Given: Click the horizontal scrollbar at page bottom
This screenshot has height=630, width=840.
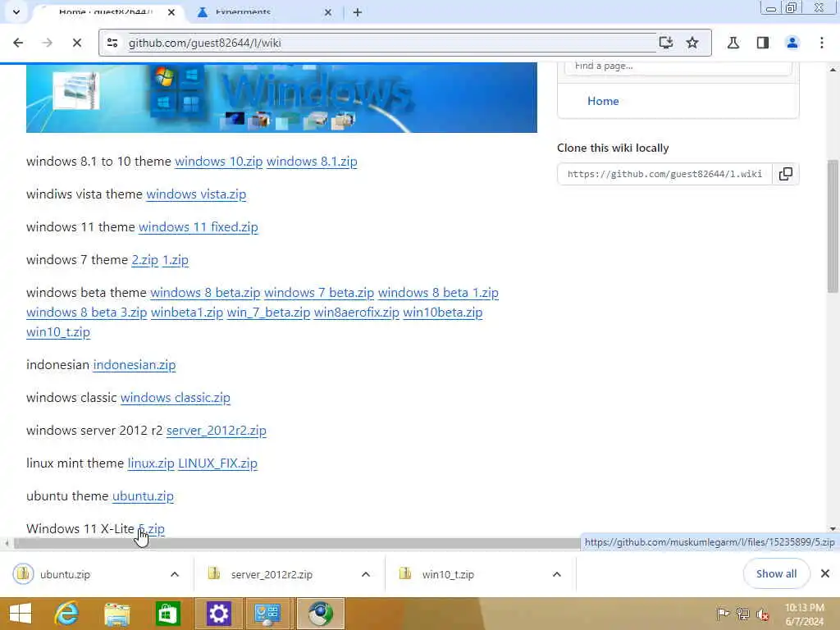Looking at the screenshot, I should 296,543.
